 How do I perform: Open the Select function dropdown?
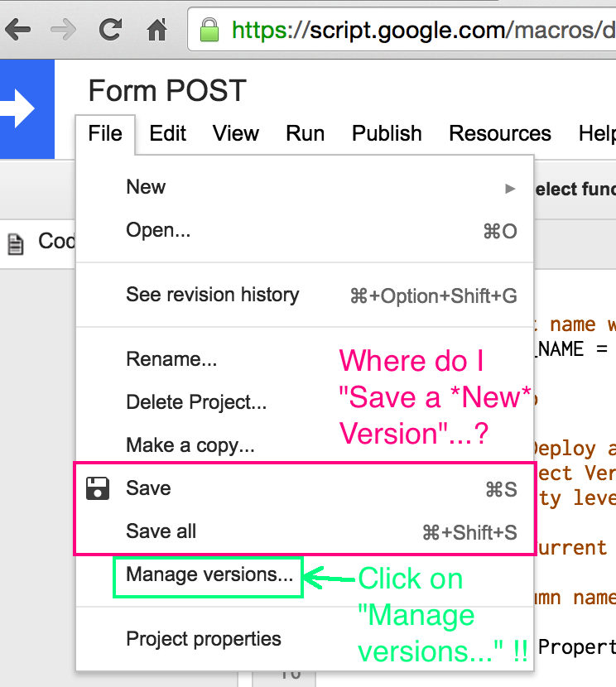click(575, 190)
